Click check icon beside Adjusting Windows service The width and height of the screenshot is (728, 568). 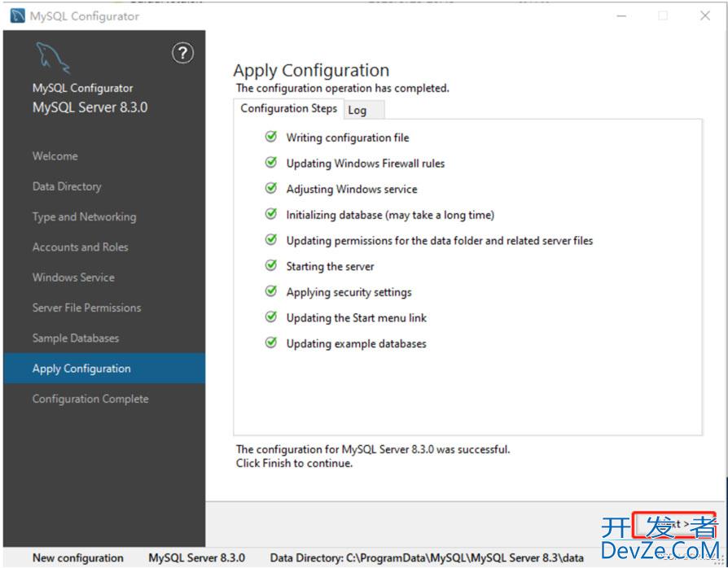tap(270, 189)
